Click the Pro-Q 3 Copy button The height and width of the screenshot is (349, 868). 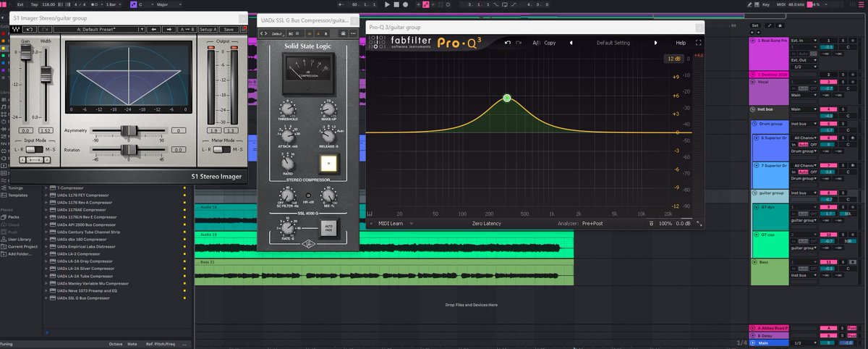point(550,43)
